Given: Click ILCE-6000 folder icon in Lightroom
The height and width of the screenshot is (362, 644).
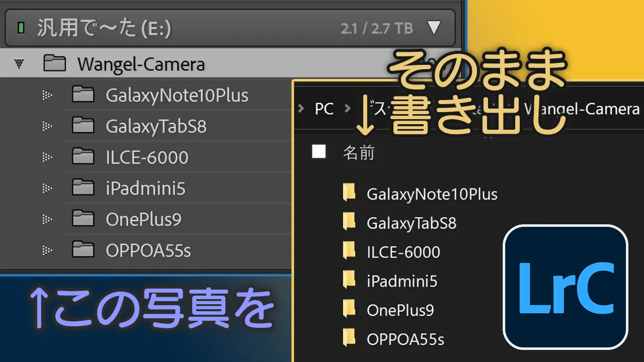Looking at the screenshot, I should coord(83,156).
